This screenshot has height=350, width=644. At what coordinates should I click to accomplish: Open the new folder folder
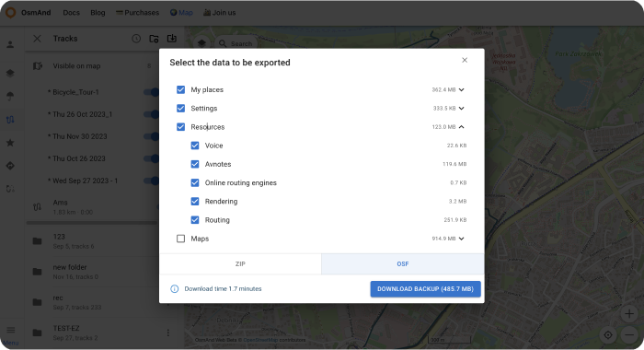92,272
